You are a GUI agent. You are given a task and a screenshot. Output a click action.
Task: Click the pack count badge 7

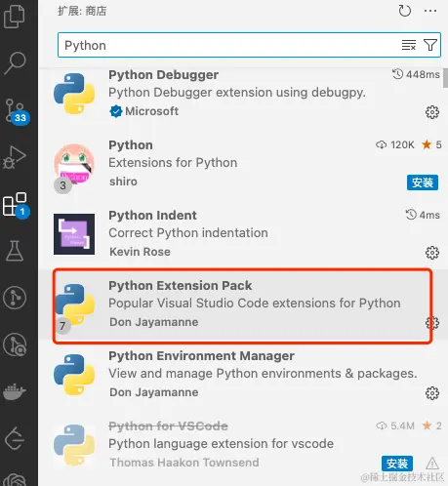click(x=62, y=326)
